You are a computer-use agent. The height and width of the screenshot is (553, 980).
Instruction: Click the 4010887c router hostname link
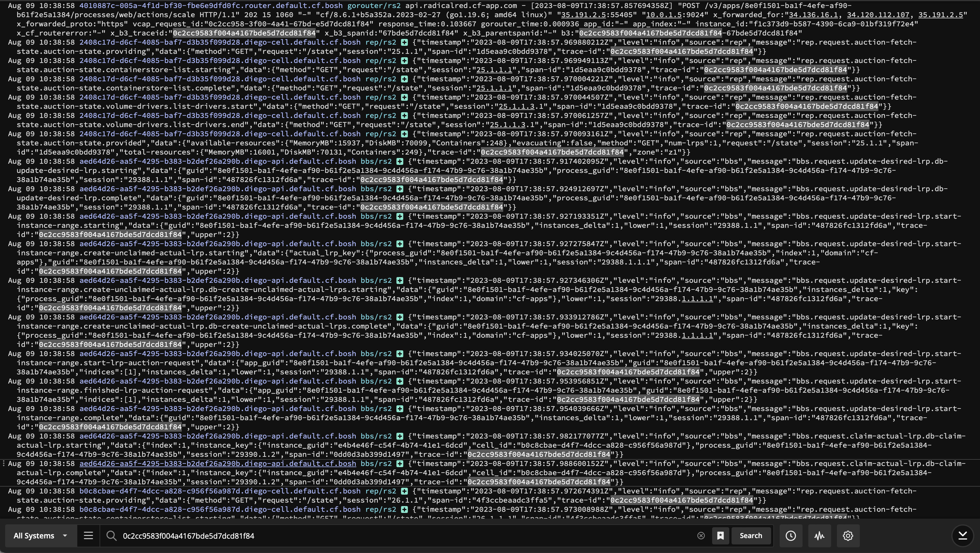(210, 6)
